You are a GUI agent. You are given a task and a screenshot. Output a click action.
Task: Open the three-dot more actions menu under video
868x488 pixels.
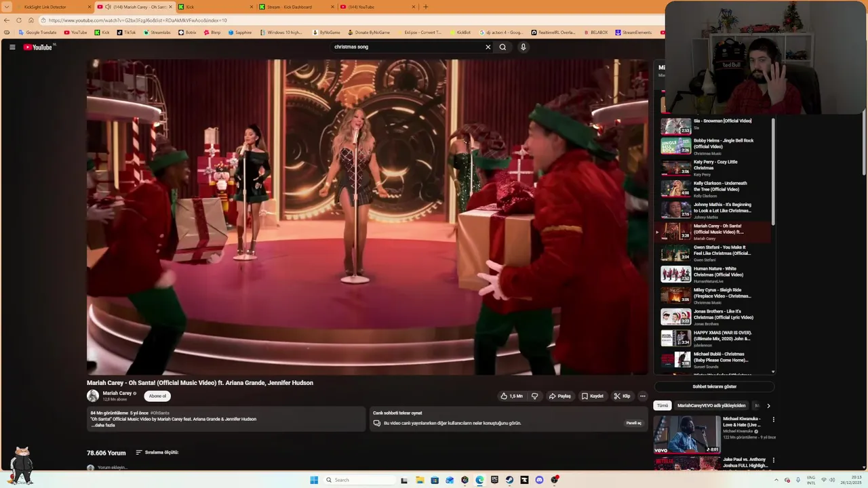642,396
